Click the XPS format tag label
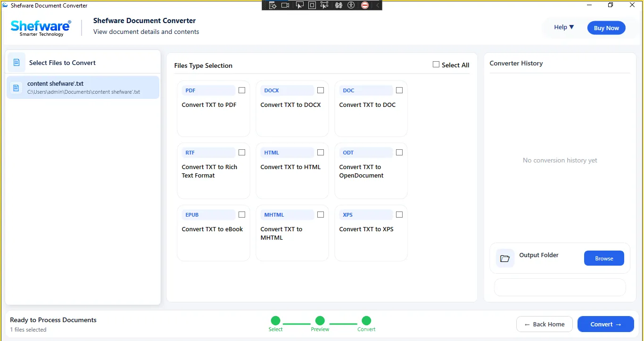 [x=366, y=215]
